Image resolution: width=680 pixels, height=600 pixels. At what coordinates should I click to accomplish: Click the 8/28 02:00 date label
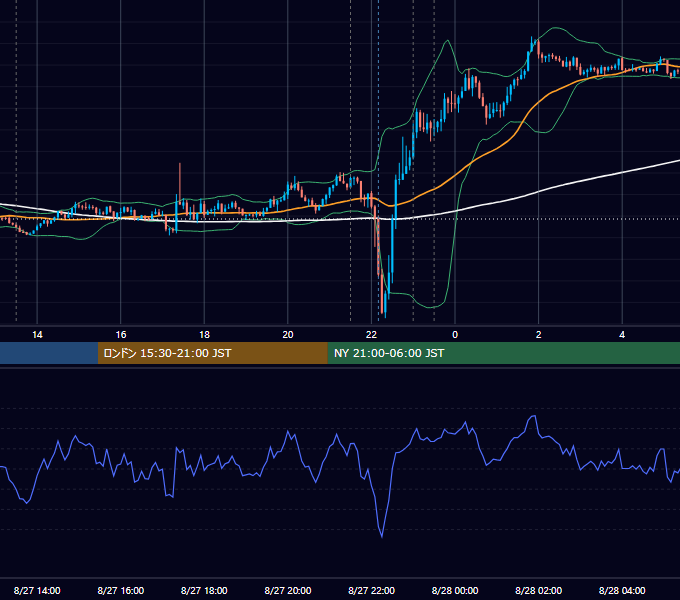539,590
